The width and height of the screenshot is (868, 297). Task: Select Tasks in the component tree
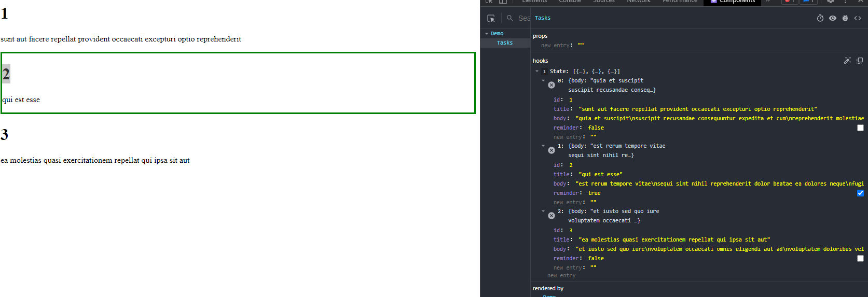(505, 43)
